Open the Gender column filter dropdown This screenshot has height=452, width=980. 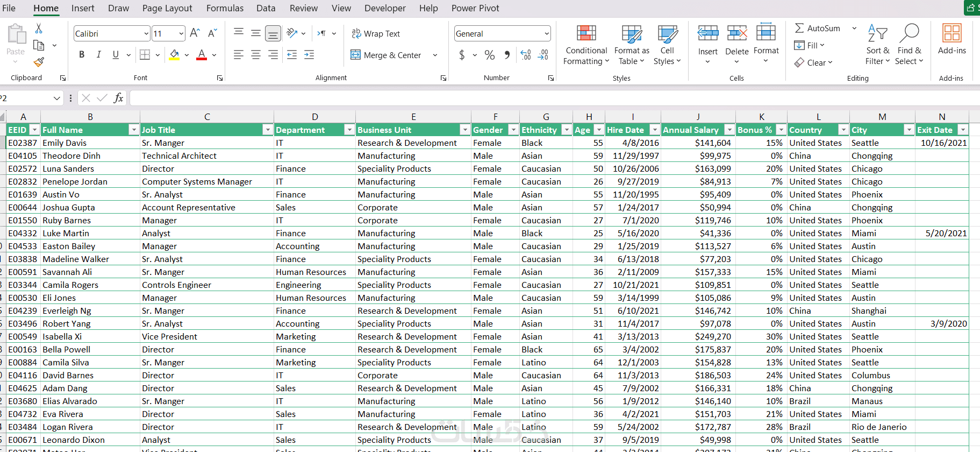click(513, 130)
